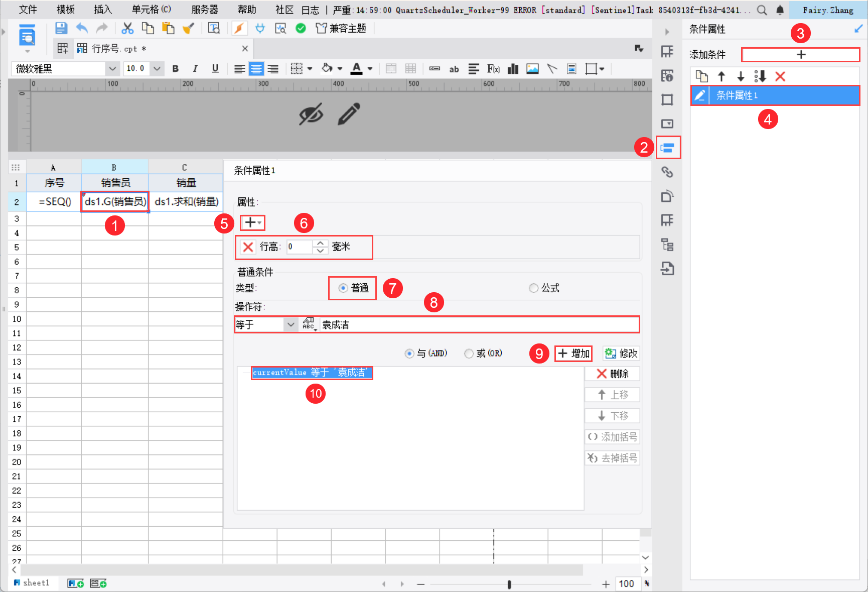The height and width of the screenshot is (592, 868).
Task: Copy using the toolbar copy icon
Action: pyautogui.click(x=148, y=28)
